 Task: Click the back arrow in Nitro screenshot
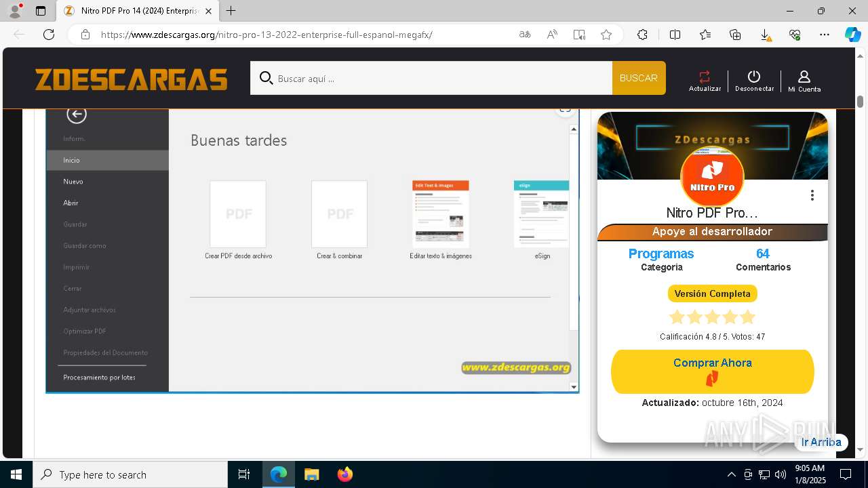coord(77,115)
